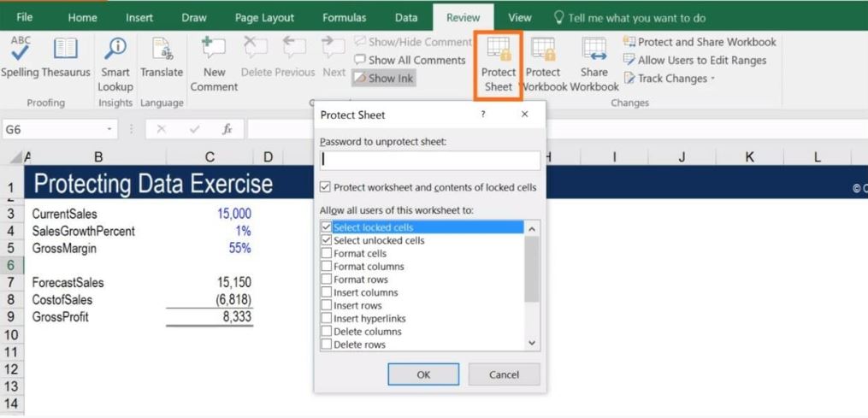Add a New Comment
Viewport: 868px width, 418px height.
pyautogui.click(x=214, y=64)
